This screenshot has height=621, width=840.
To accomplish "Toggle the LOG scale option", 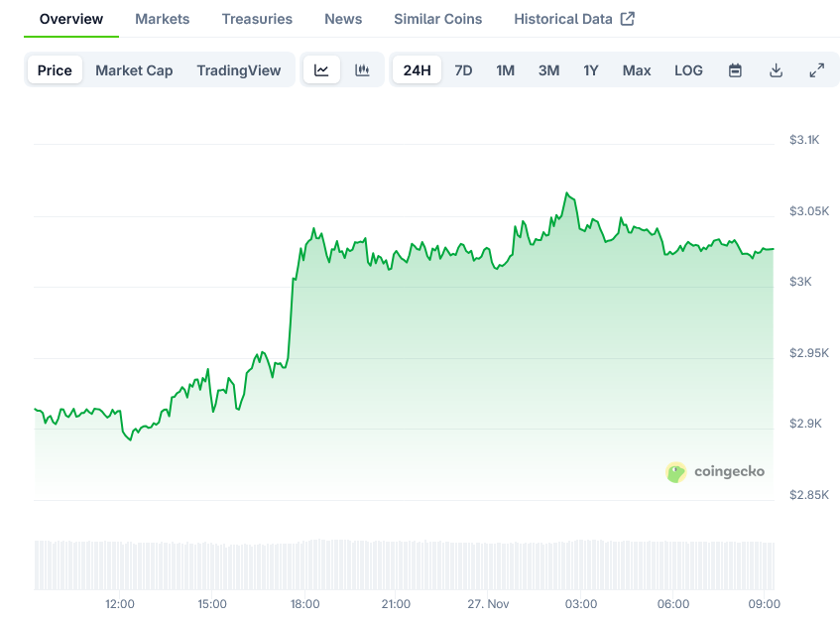I will (x=688, y=70).
